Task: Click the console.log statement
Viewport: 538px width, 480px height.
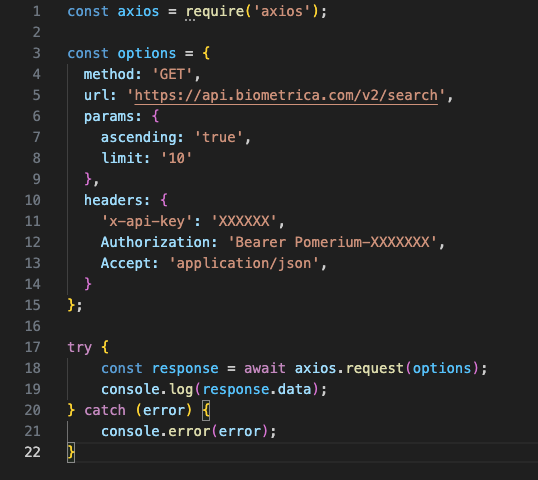Action: tap(214, 389)
